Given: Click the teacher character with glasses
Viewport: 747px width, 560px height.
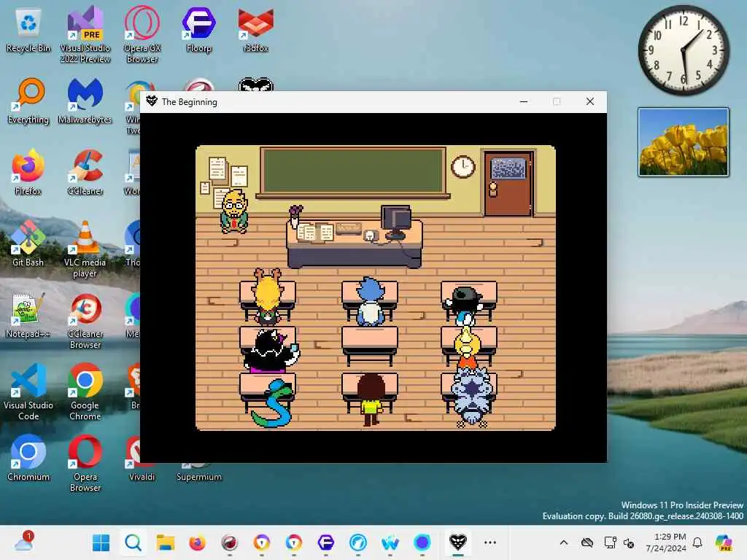Looking at the screenshot, I should click(x=234, y=211).
